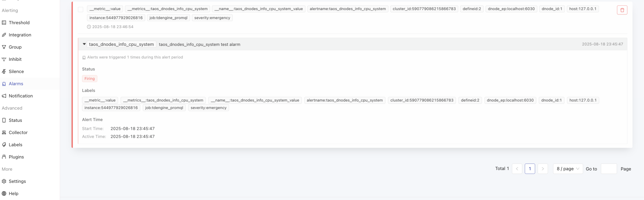Delete alarm using red trash icon
Screen dimensions: 644x200
[622, 10]
